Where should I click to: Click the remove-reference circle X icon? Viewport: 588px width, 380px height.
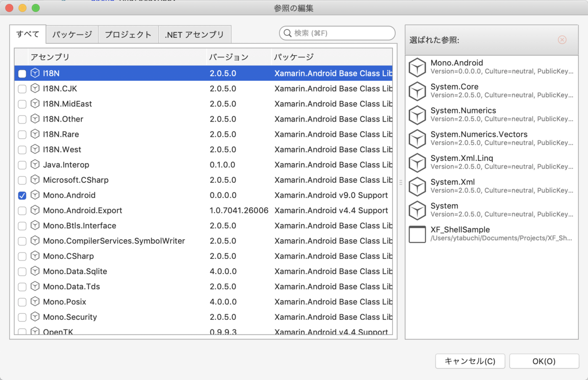[562, 40]
